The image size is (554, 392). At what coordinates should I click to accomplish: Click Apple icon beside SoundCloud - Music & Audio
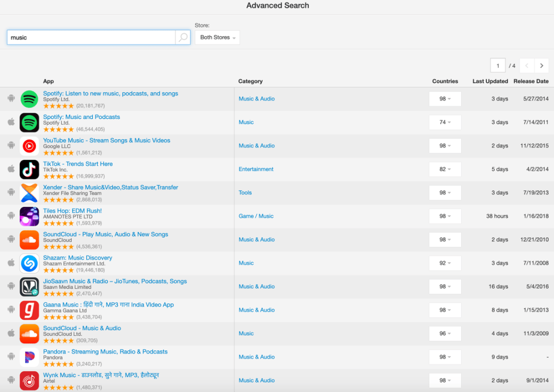coord(11,333)
